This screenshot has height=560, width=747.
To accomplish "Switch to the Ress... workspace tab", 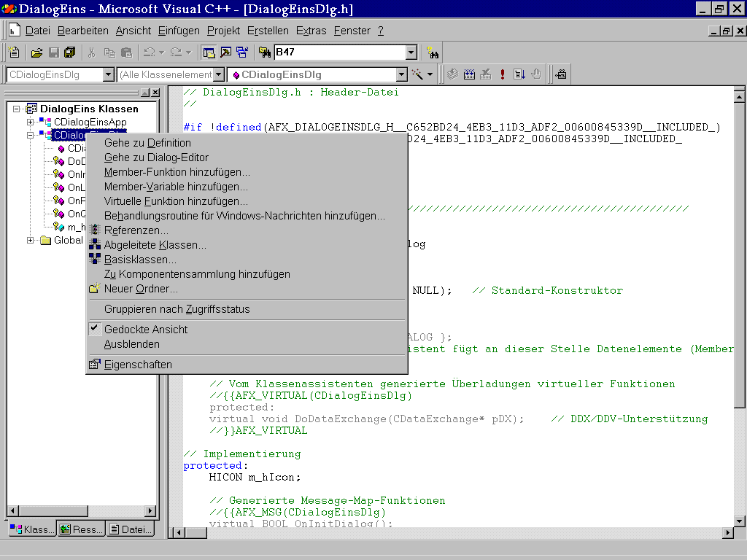I will click(x=82, y=529).
